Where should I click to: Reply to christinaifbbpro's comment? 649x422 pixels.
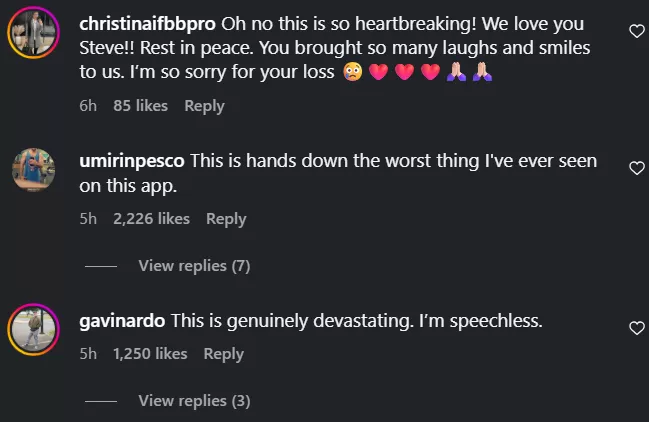point(204,106)
